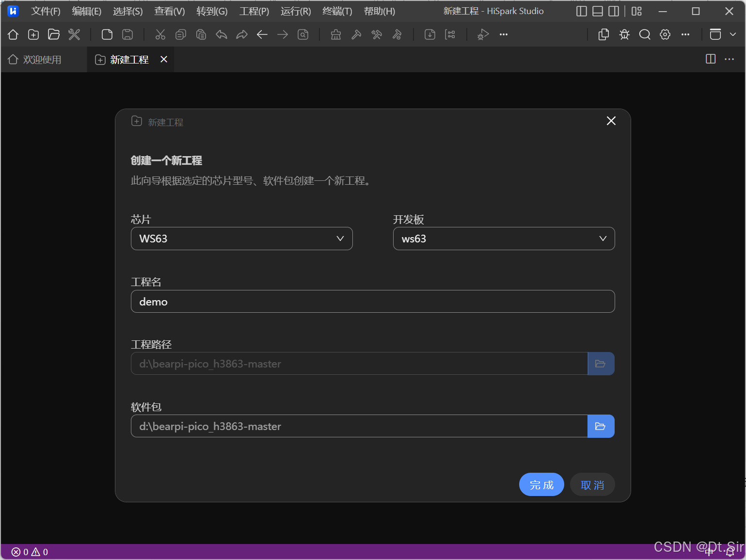Open the 编辑(E) menu

pyautogui.click(x=87, y=11)
